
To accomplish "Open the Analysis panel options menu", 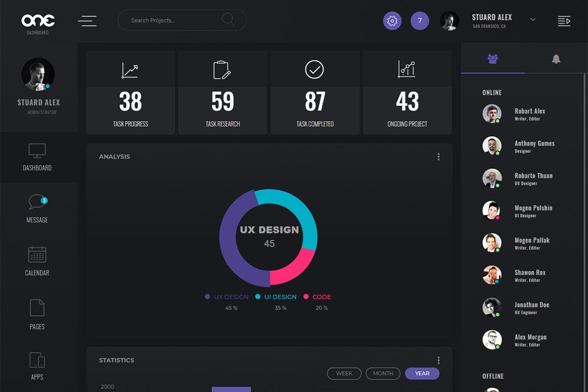I will tap(439, 156).
